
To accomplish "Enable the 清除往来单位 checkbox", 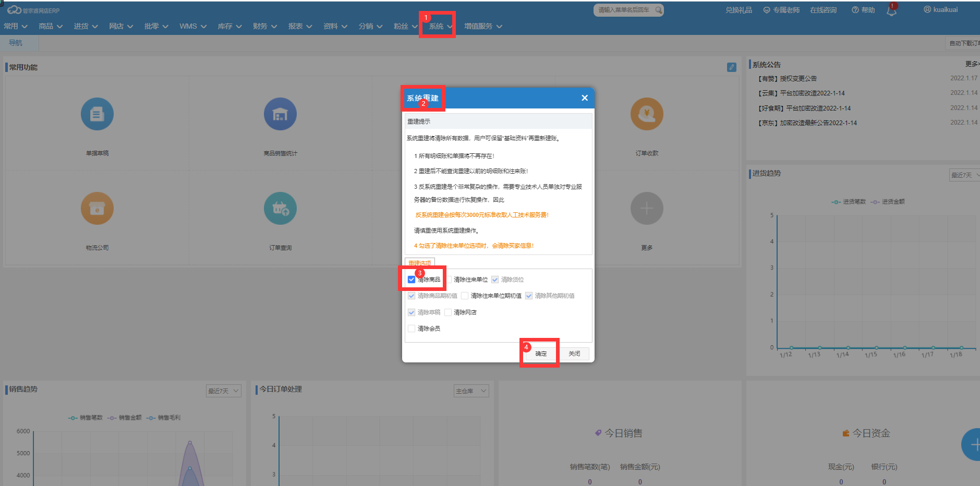I will [449, 280].
